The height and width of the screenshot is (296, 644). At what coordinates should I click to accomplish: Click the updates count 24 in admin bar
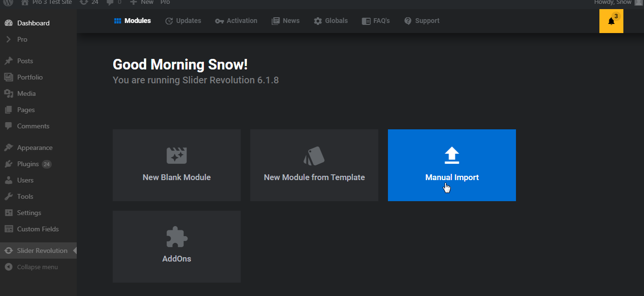[89, 2]
